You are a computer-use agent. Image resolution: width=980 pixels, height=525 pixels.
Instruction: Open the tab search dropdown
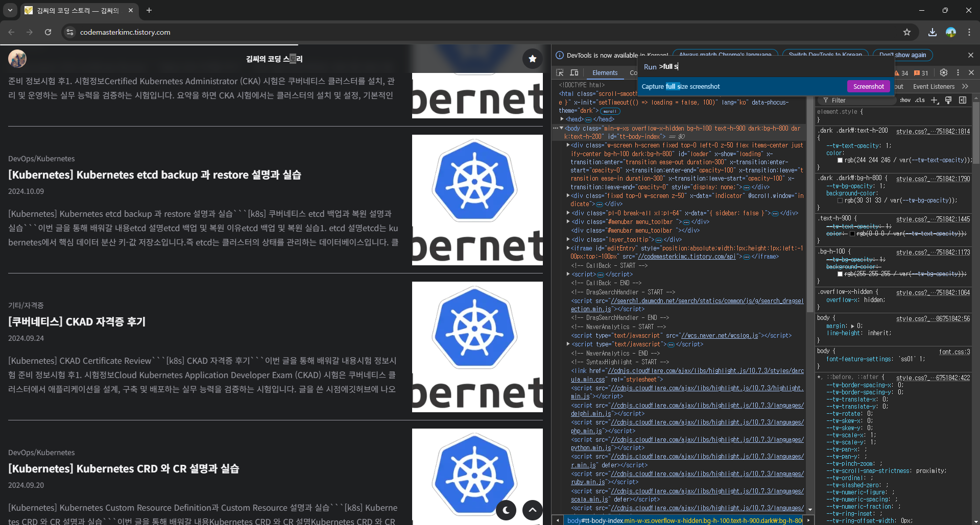(10, 10)
